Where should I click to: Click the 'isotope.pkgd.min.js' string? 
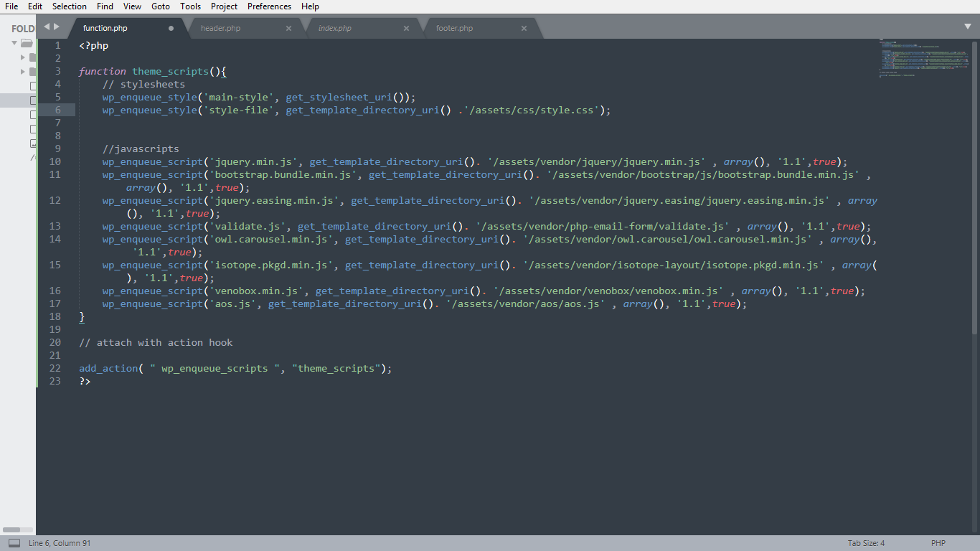point(270,265)
